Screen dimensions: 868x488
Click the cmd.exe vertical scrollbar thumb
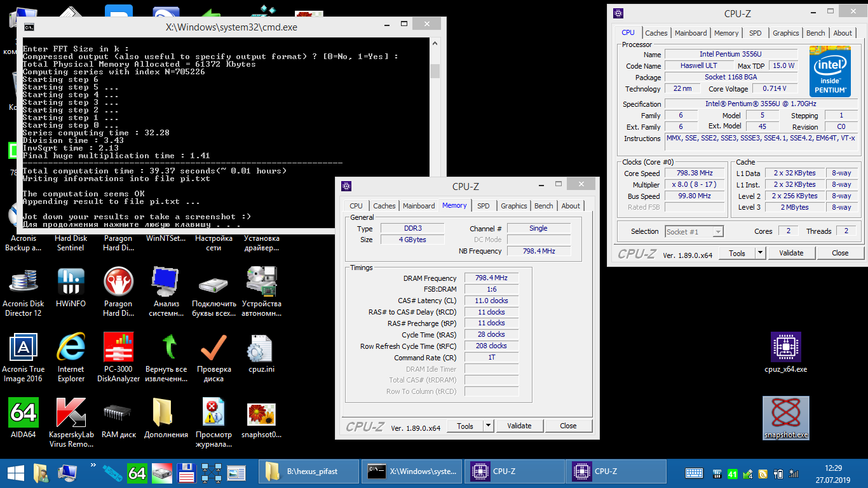[x=435, y=71]
